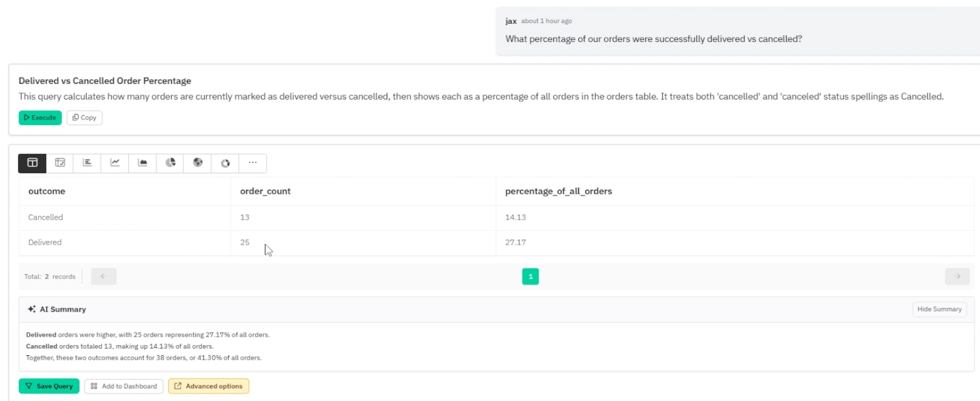The image size is (980, 401).
Task: Click the order count cell 13
Action: pos(363,218)
